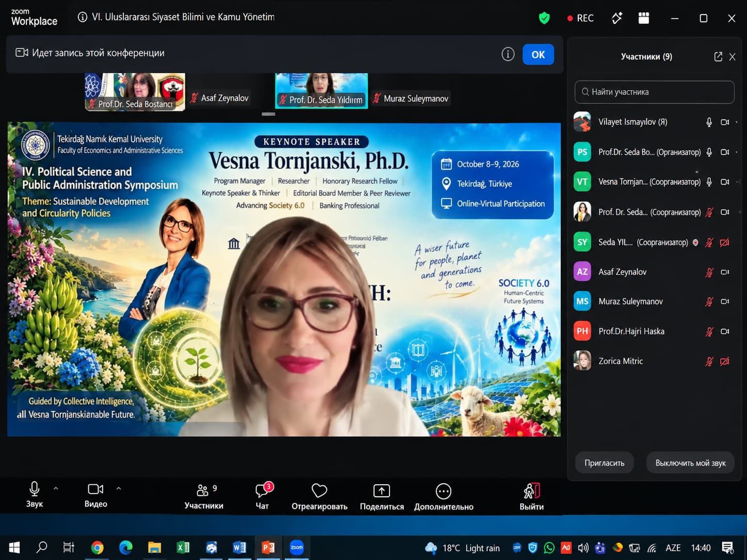Open the view layout grid icon
Viewport: 747px width, 560px height.
tap(643, 18)
